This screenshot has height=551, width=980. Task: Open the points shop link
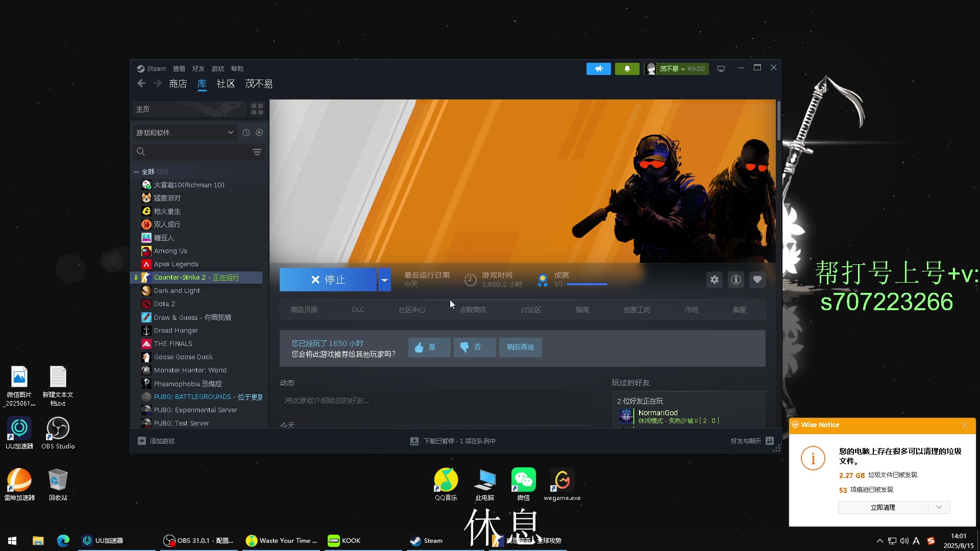click(x=473, y=310)
